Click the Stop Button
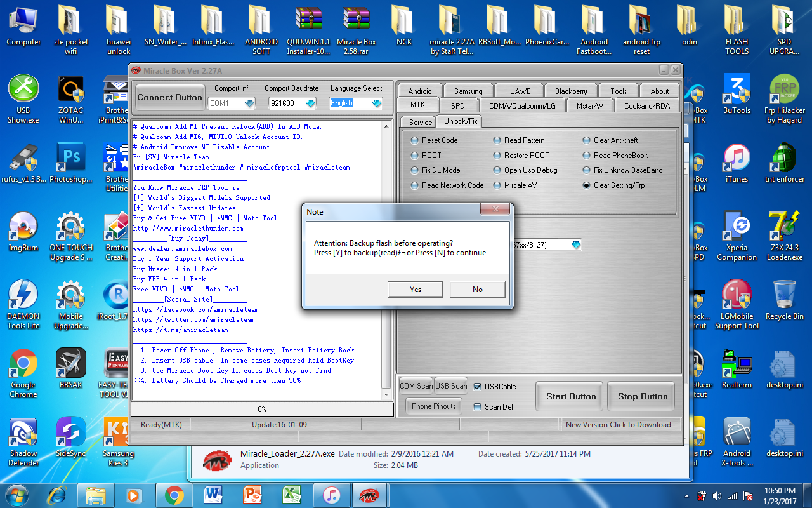This screenshot has width=812, height=508. tap(643, 396)
